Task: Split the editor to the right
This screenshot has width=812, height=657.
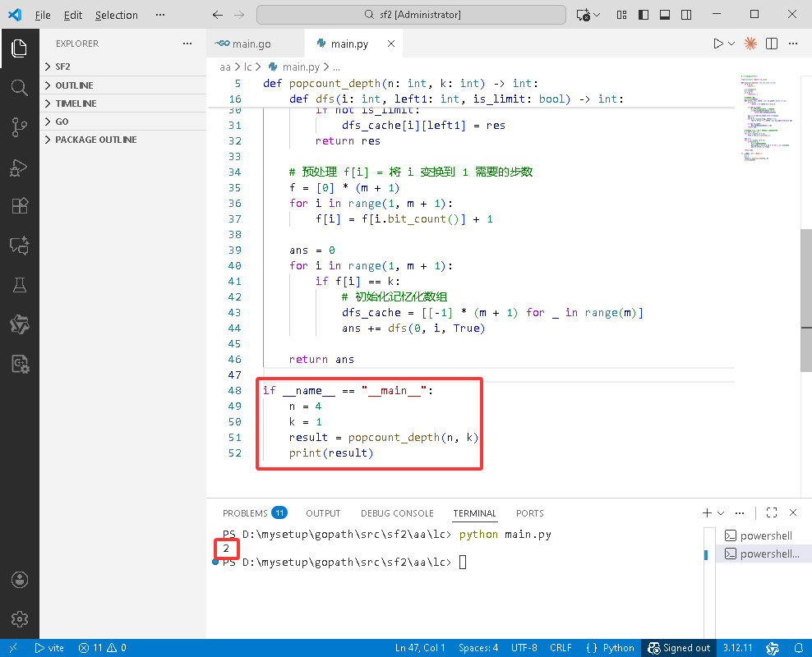Action: (x=772, y=44)
